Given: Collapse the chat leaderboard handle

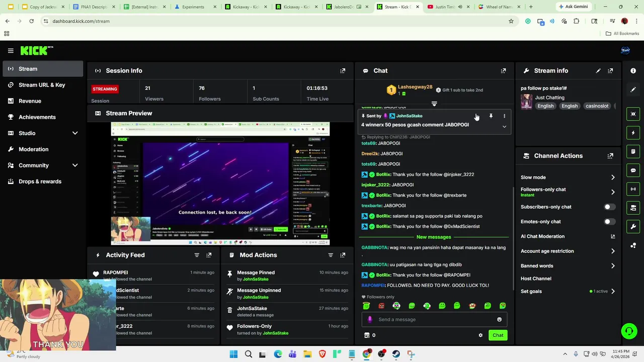Looking at the screenshot, I should click(434, 104).
